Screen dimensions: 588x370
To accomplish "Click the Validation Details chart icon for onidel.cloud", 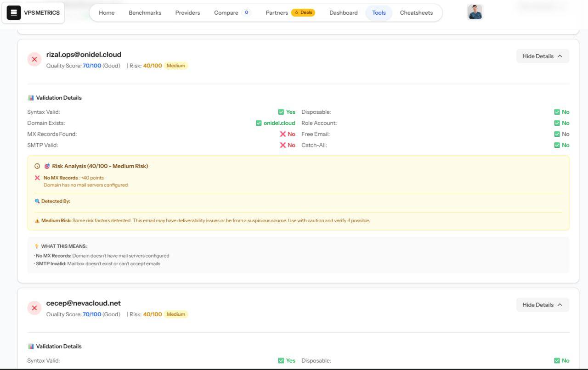I will click(x=31, y=98).
